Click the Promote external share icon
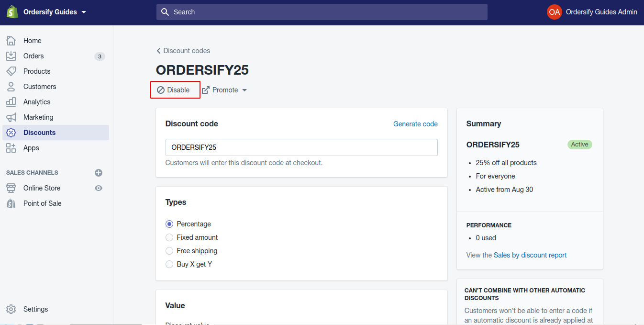644x325 pixels. coord(206,90)
